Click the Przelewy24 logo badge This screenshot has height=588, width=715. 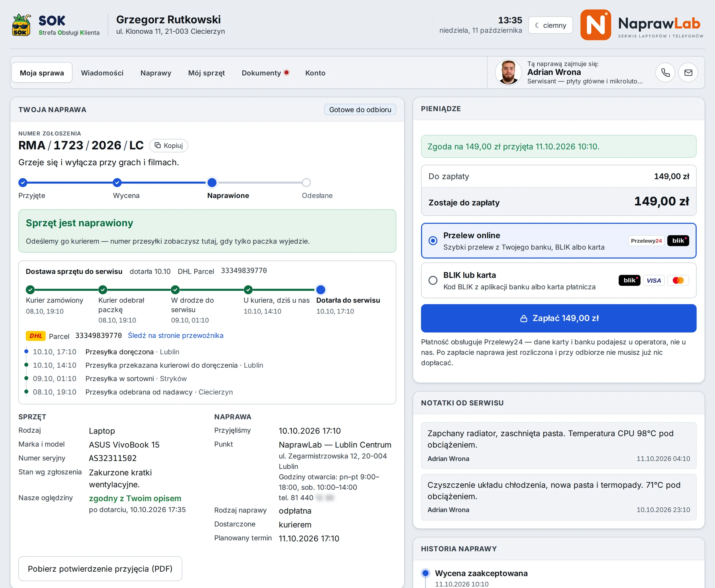[x=646, y=241]
